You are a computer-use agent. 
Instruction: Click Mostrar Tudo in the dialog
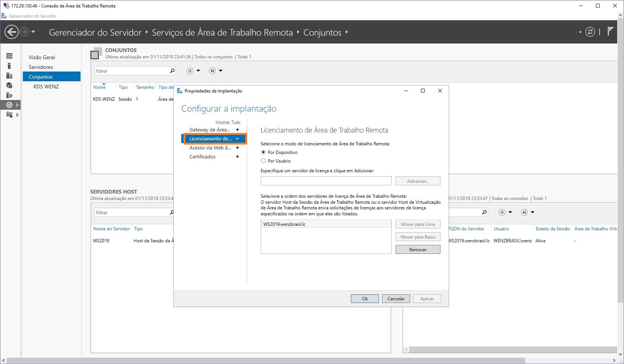pyautogui.click(x=228, y=122)
